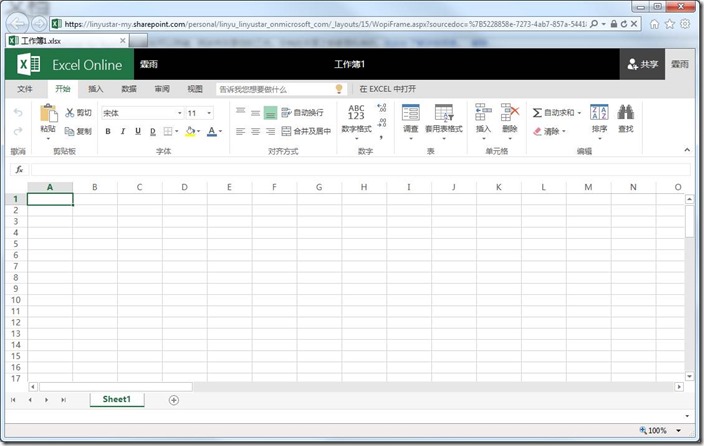Click the Insert cells icon
This screenshot has width=704, height=446.
[x=483, y=112]
